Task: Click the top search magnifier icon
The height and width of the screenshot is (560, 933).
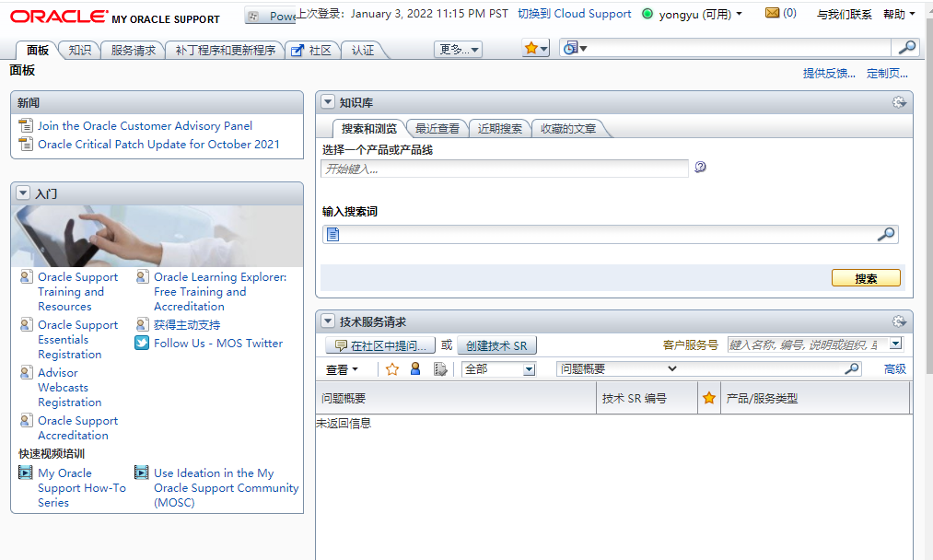Action: tap(907, 48)
